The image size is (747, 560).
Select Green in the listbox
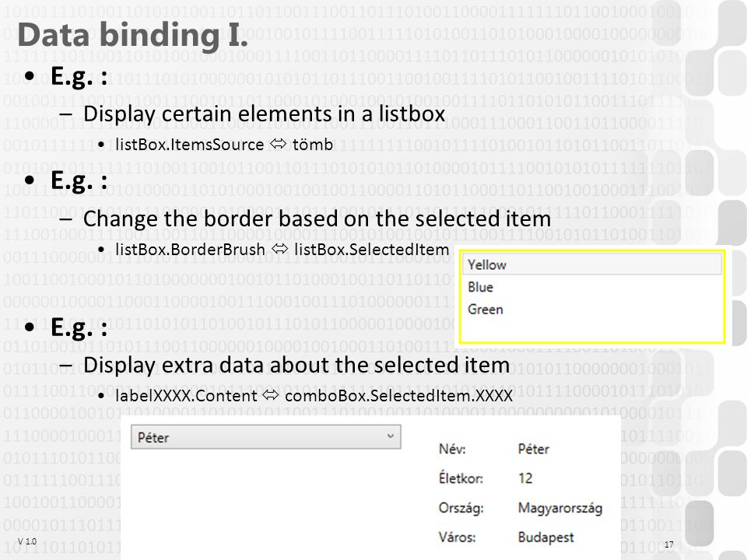pos(592,310)
